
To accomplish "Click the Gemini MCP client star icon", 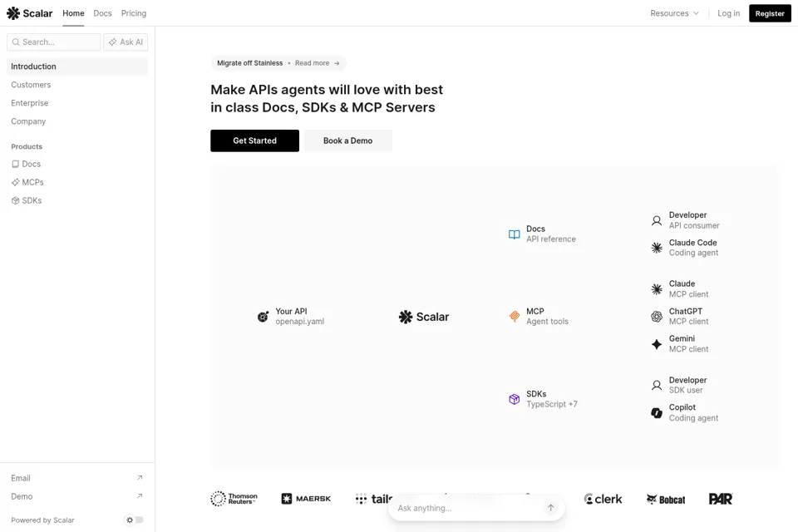I will (657, 344).
